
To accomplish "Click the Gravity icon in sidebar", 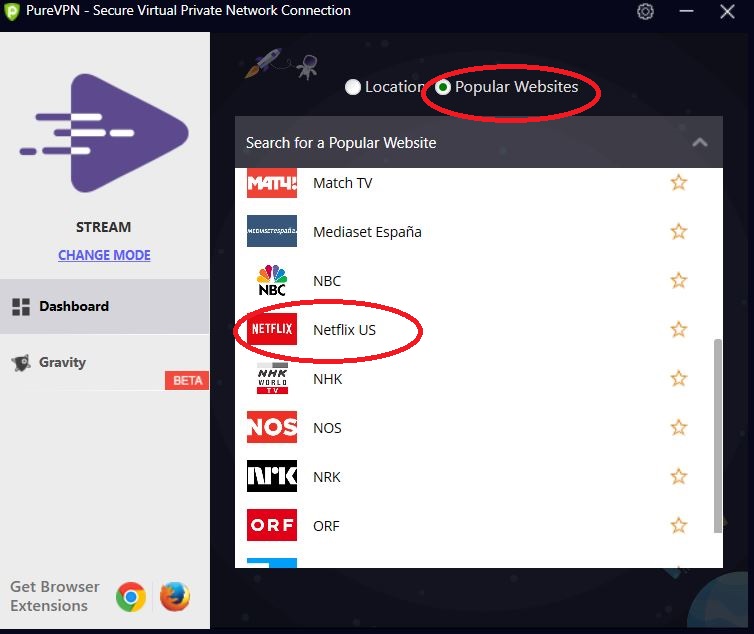I will tap(21, 363).
